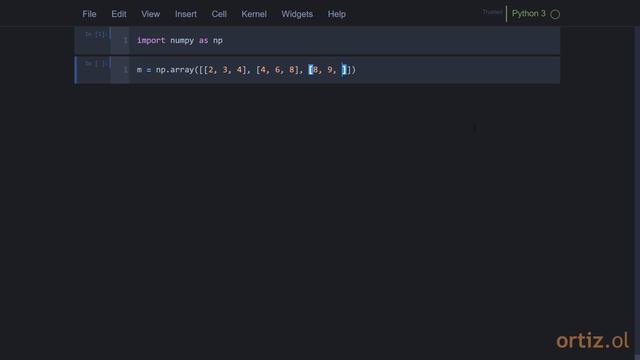Open the File menu

89,14
